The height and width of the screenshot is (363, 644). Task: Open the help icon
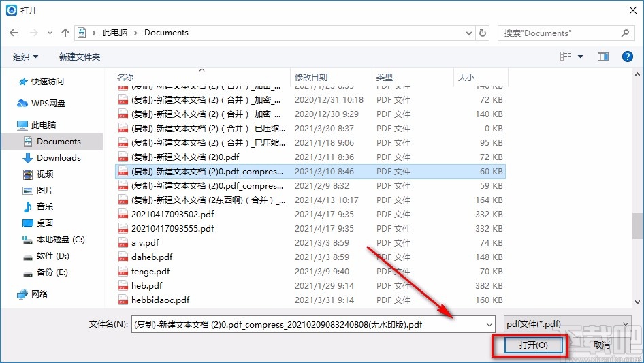(x=627, y=57)
